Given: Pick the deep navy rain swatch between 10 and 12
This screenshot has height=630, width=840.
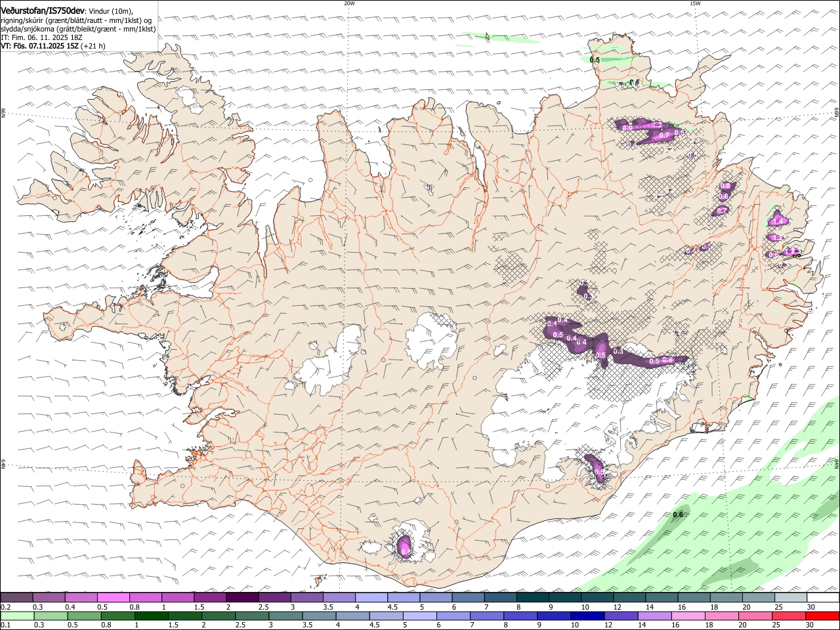Looking at the screenshot, I should tap(587, 616).
